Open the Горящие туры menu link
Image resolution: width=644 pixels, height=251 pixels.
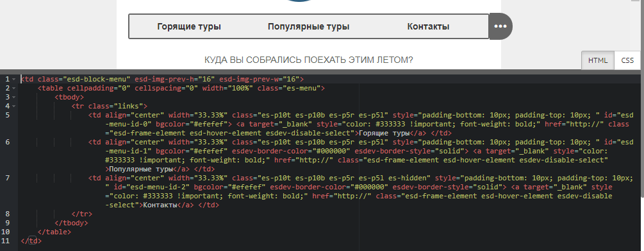[x=189, y=27]
